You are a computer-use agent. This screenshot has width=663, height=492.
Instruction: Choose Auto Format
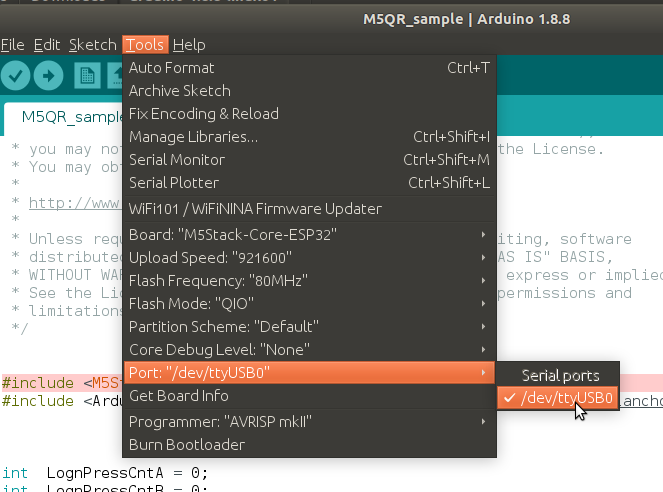point(309,68)
